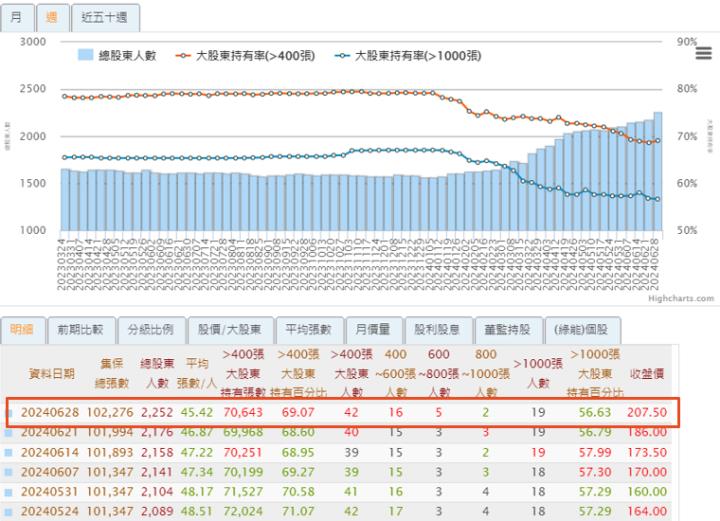This screenshot has height=521, width=720.
Task: Follow the Highcharts.com credit link
Action: click(x=681, y=298)
